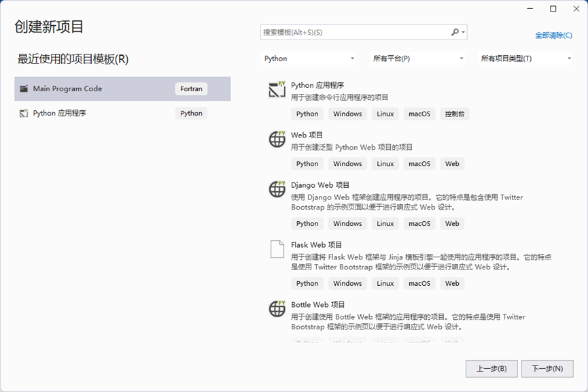Viewport: 588px width, 392px height.
Task: Maximize the 创建新项目 dialog window
Action: 553,9
